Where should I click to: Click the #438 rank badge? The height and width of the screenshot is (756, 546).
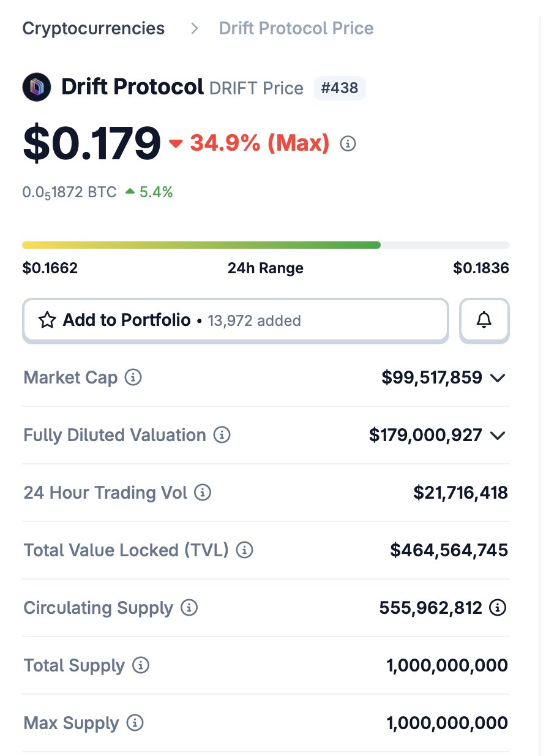pos(340,88)
